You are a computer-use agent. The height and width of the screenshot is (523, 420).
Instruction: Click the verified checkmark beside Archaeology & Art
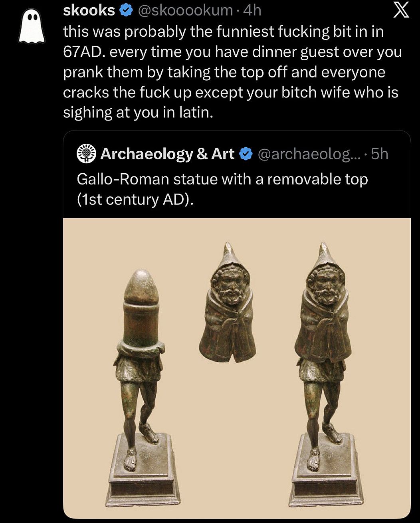[x=245, y=153]
